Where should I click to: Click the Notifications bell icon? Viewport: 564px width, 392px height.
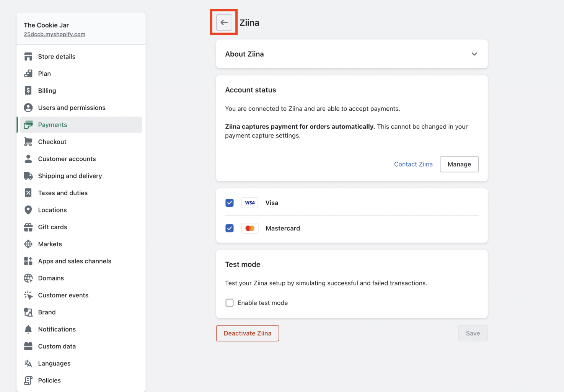[28, 329]
